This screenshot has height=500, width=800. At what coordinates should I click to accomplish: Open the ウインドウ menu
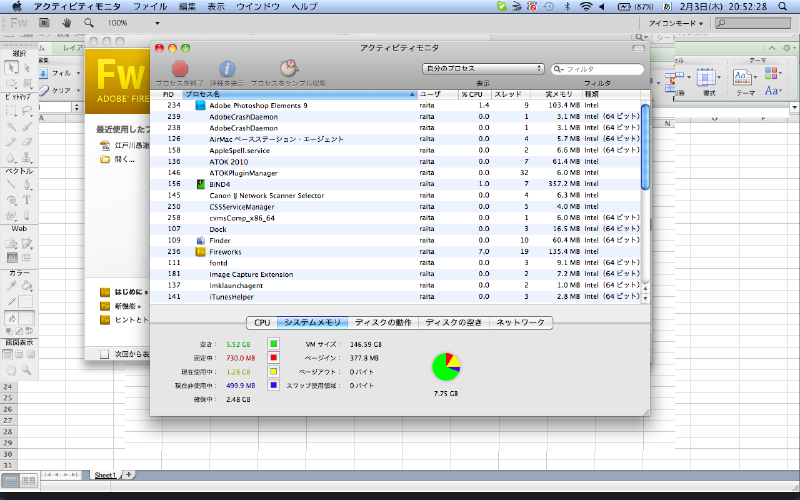258,7
